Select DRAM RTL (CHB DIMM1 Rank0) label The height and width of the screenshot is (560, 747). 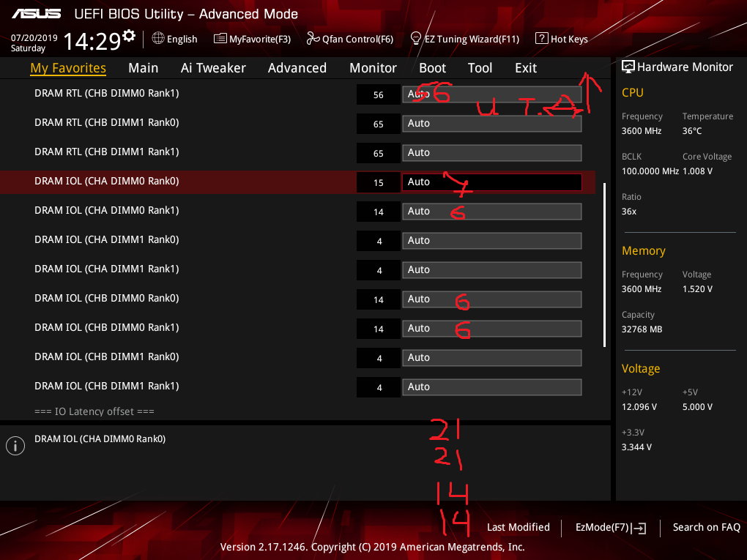point(107,122)
